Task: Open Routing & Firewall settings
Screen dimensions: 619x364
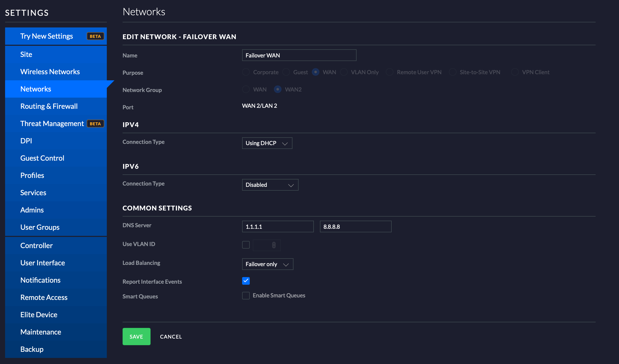Action: click(49, 106)
